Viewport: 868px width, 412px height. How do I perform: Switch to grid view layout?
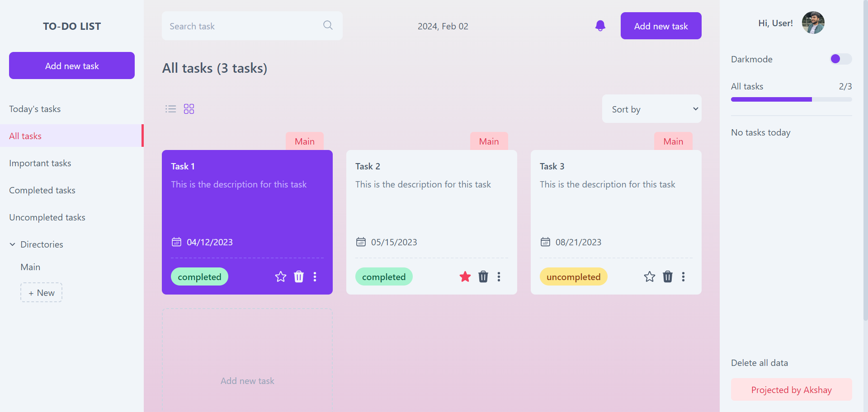[189, 109]
